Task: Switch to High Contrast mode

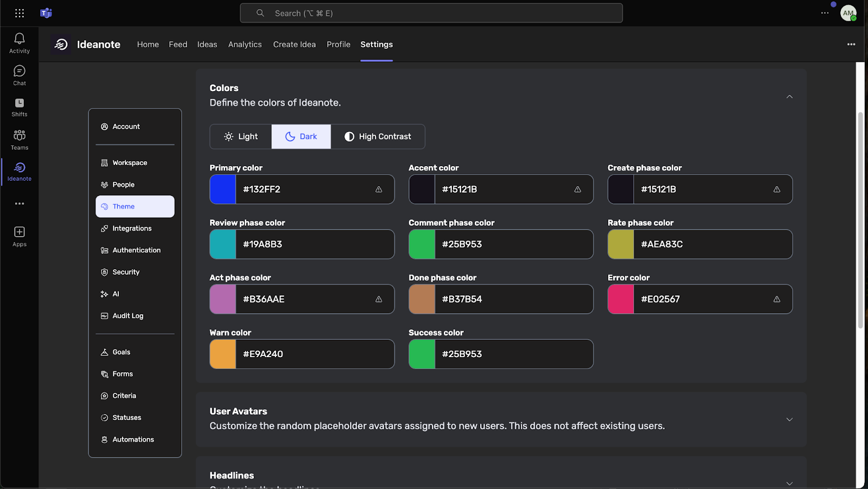Action: 378,137
